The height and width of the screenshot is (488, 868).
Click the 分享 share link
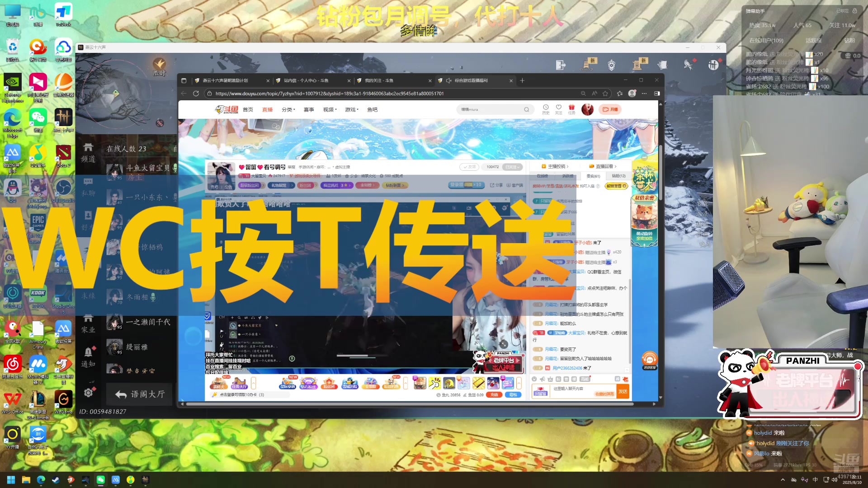[x=496, y=185]
